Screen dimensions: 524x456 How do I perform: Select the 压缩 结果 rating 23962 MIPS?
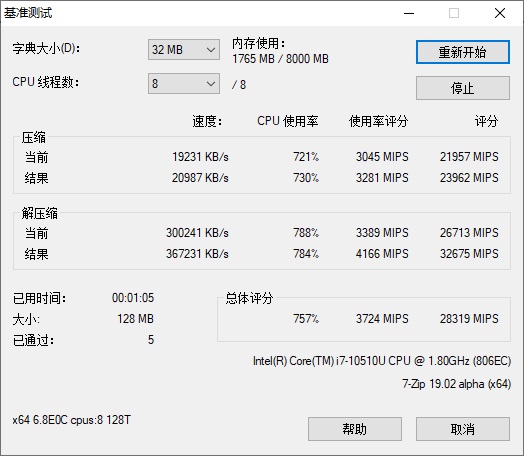(x=469, y=178)
